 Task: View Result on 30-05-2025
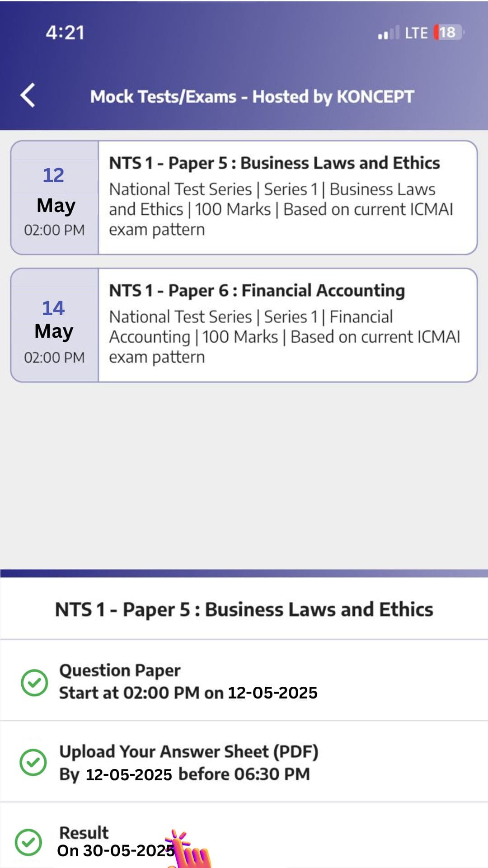(x=116, y=843)
